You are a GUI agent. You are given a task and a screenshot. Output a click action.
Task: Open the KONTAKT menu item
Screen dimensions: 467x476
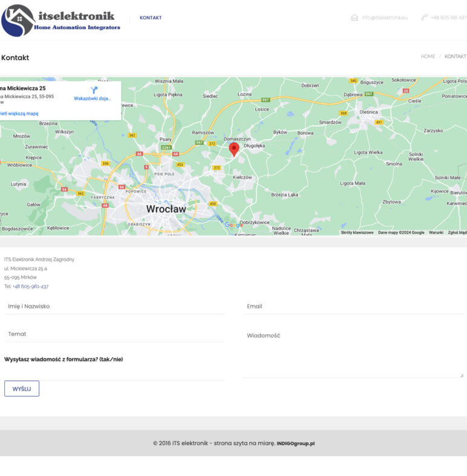click(x=151, y=18)
